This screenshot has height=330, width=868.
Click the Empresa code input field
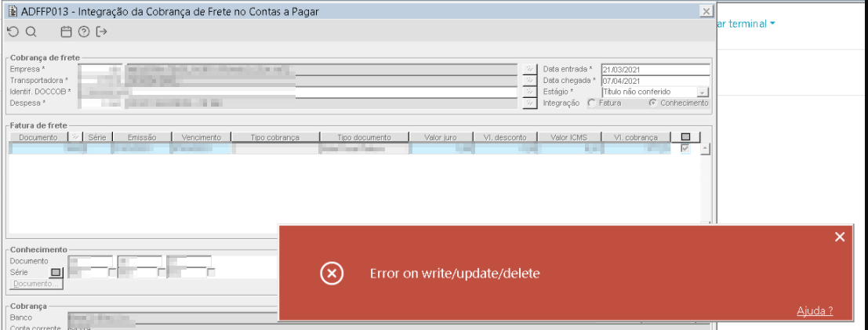point(100,69)
